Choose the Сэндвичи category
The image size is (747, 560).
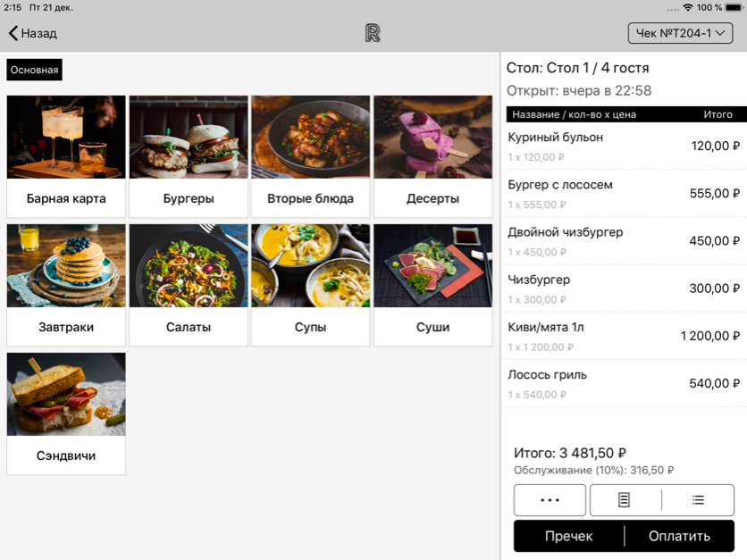click(x=66, y=414)
